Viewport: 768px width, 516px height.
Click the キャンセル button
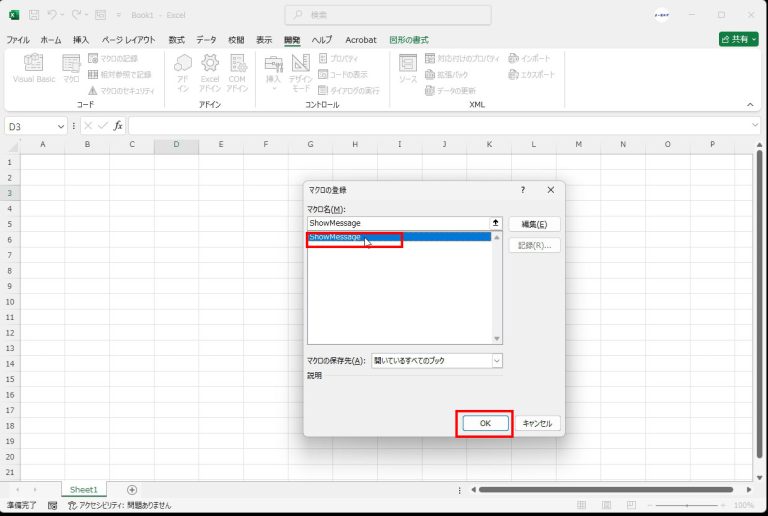click(x=537, y=423)
